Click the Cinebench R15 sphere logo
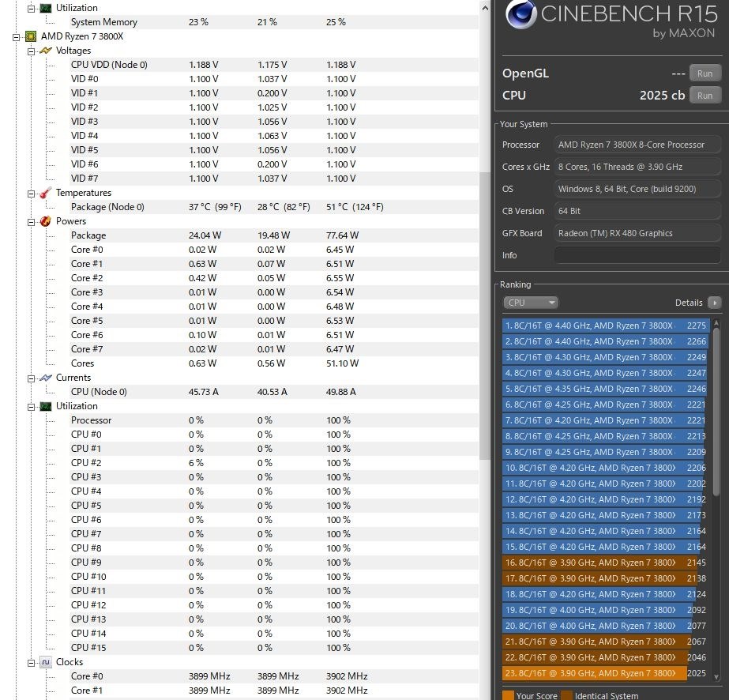 click(x=521, y=14)
